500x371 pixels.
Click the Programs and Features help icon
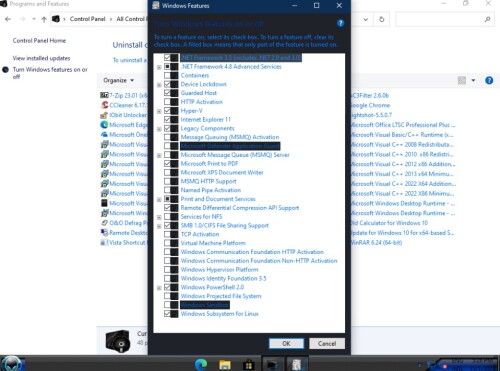489,80
